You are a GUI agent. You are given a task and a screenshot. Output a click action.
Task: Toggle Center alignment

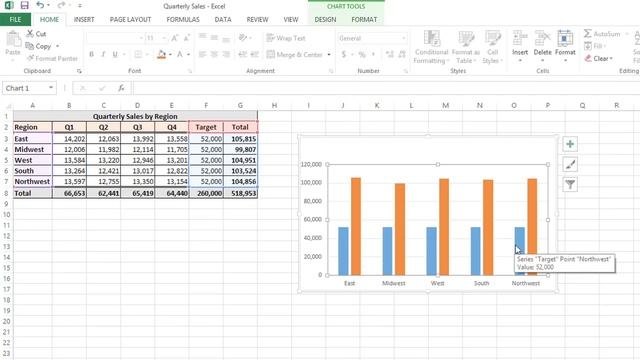tap(214, 54)
